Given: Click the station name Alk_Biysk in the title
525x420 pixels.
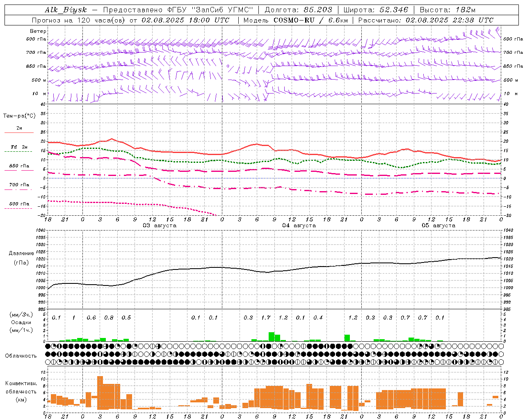Looking at the screenshot, I should tap(66, 10).
